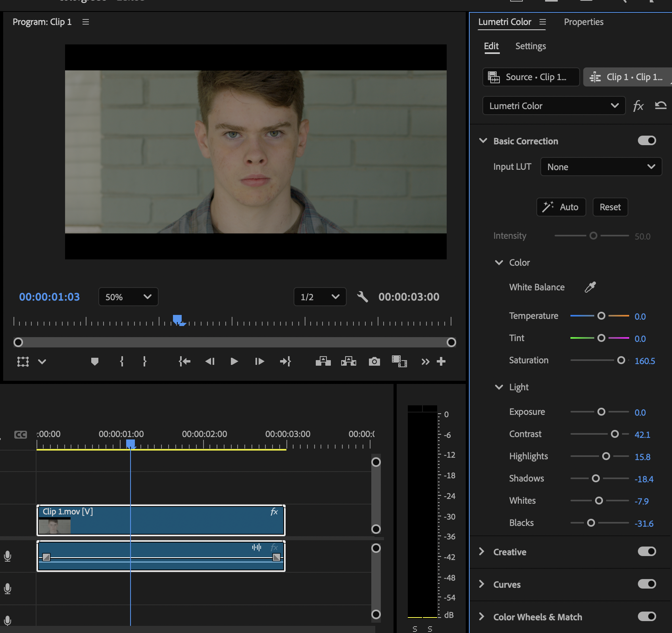Click the Reset button

610,207
